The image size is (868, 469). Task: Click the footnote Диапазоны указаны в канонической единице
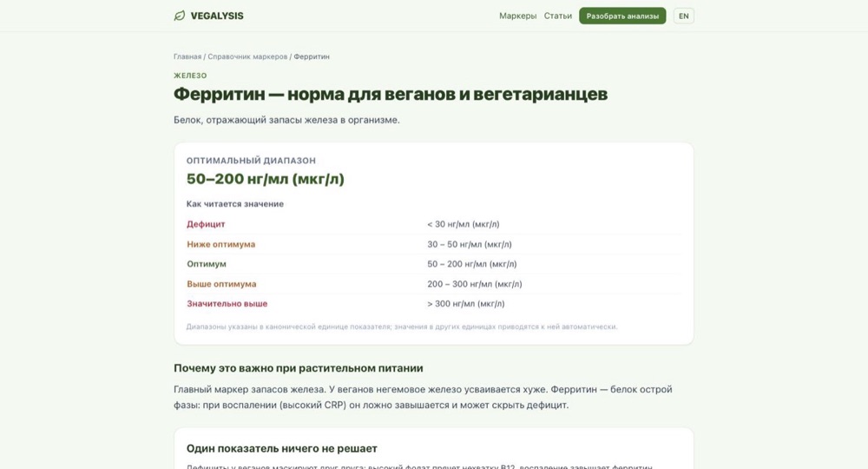point(401,327)
